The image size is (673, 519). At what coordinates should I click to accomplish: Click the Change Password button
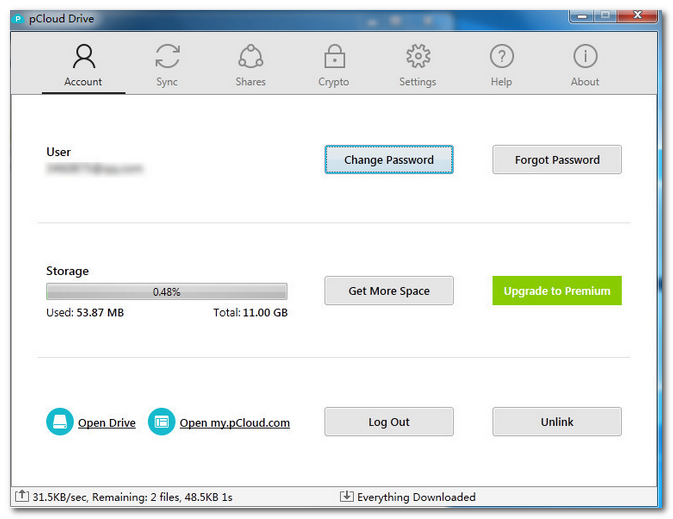coord(389,160)
